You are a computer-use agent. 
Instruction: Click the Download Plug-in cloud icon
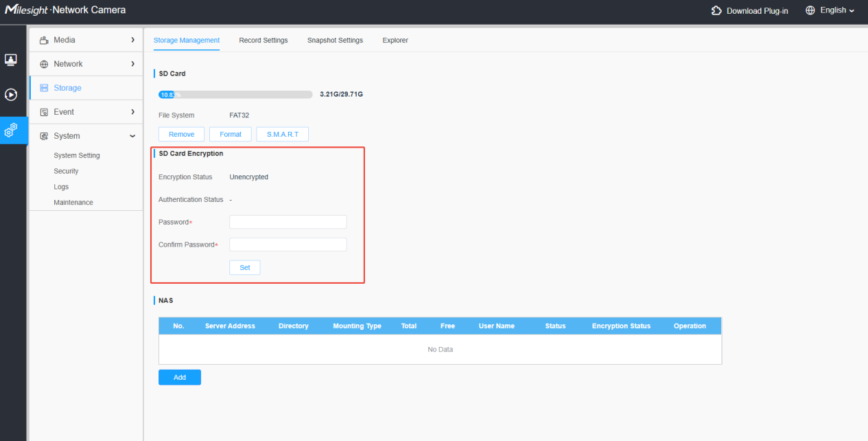click(x=717, y=11)
